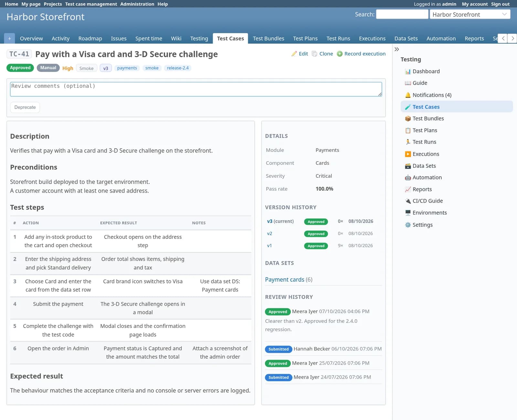Click the payments tag
Image resolution: width=517 pixels, height=420 pixels.
point(127,68)
